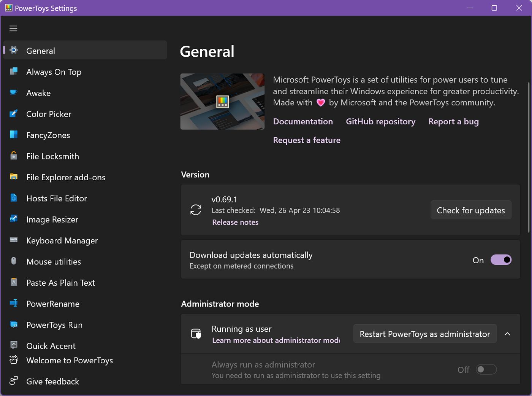
Task: Open the hamburger navigation menu
Action: (13, 29)
